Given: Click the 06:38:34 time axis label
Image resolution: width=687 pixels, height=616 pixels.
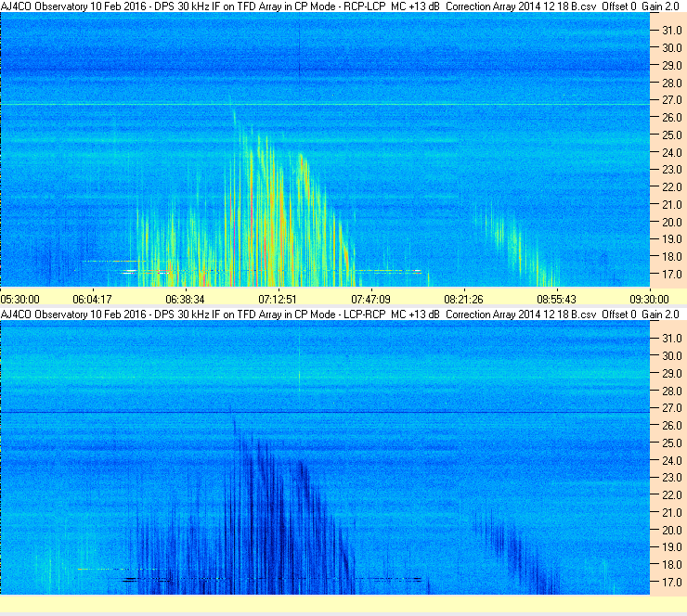Looking at the screenshot, I should coord(185,300).
